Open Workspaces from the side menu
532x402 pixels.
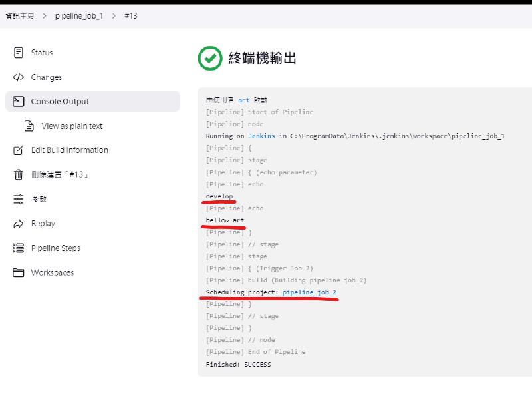click(52, 272)
